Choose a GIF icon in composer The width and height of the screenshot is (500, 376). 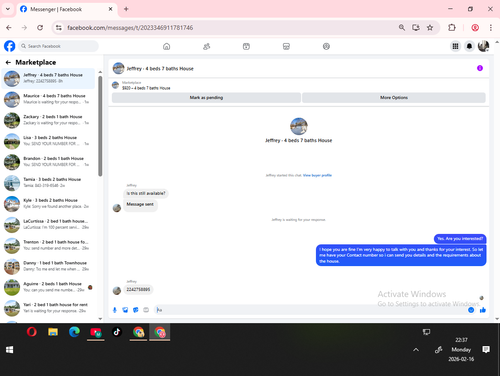click(146, 310)
